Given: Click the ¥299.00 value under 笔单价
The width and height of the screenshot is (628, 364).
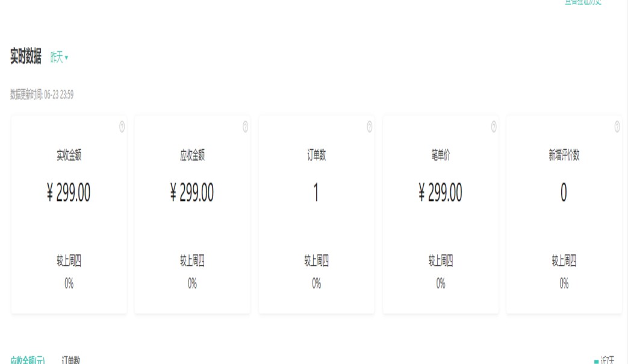Looking at the screenshot, I should pyautogui.click(x=440, y=193).
